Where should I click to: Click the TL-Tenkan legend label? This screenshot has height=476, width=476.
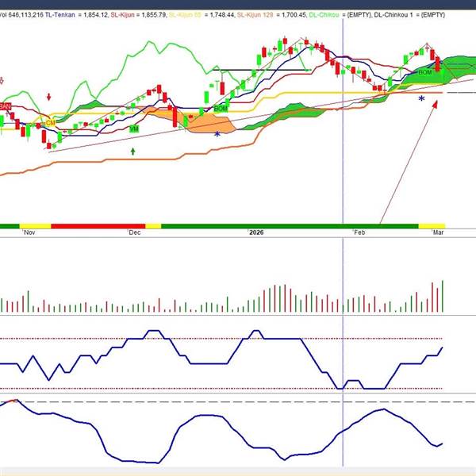(59, 14)
